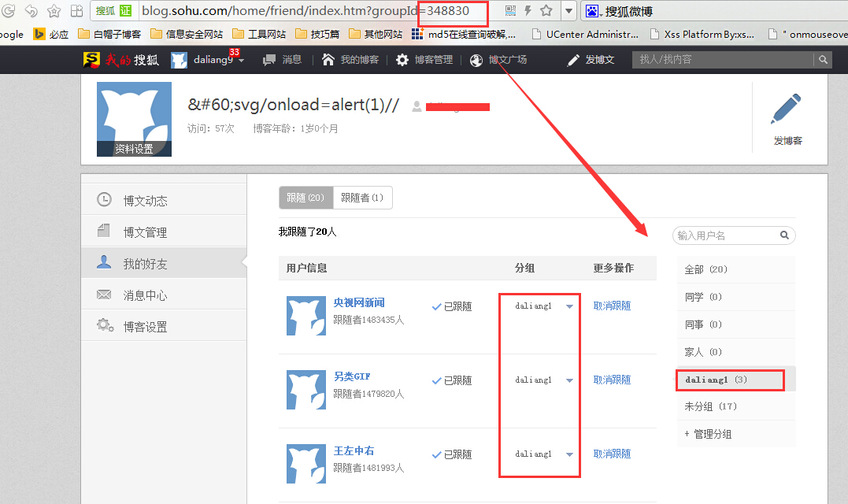Click + 管理分组 to manage groups
The height and width of the screenshot is (504, 848).
click(x=736, y=434)
